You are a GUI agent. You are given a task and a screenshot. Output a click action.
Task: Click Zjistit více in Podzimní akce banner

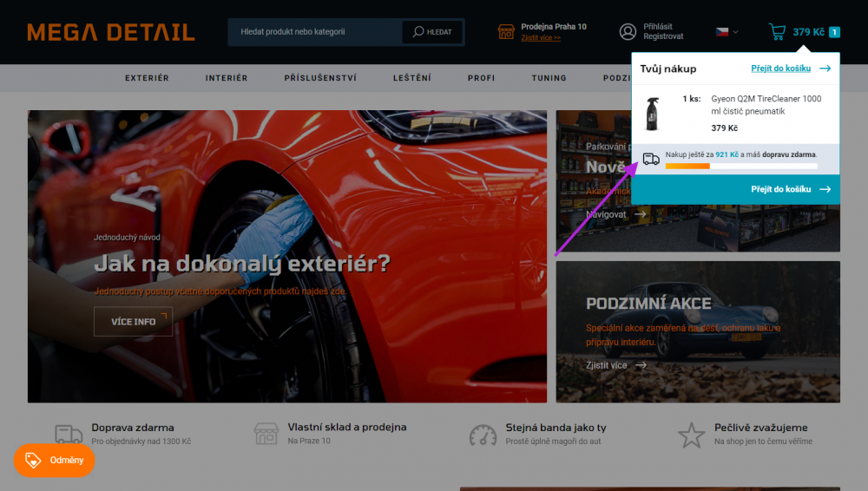click(606, 365)
